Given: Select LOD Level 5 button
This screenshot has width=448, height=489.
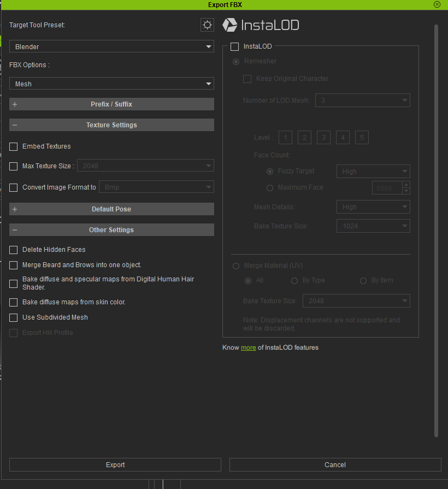Looking at the screenshot, I should [362, 138].
